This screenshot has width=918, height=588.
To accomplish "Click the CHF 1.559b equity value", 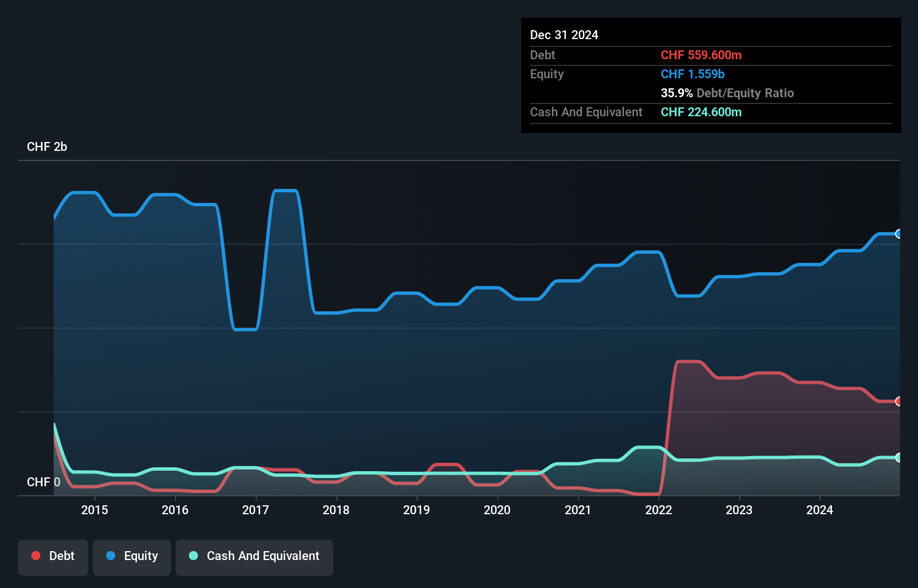I will [x=693, y=74].
